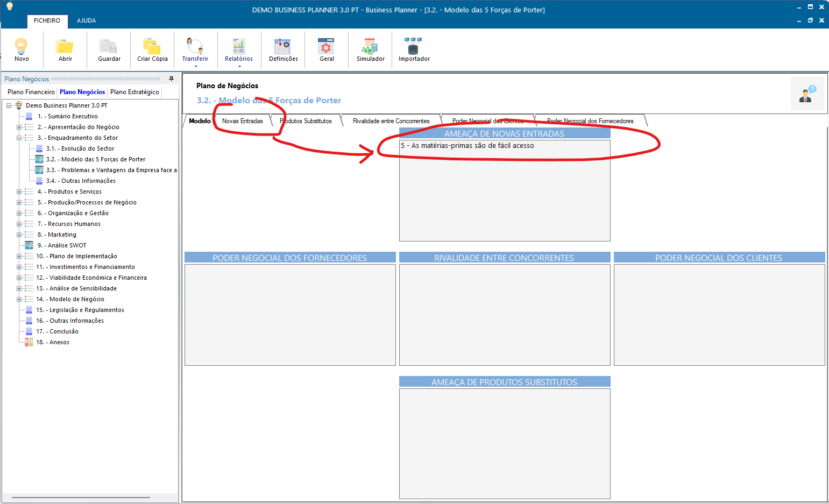
Task: Click the icon beside 1. Sumário Executivo
Action: [29, 116]
